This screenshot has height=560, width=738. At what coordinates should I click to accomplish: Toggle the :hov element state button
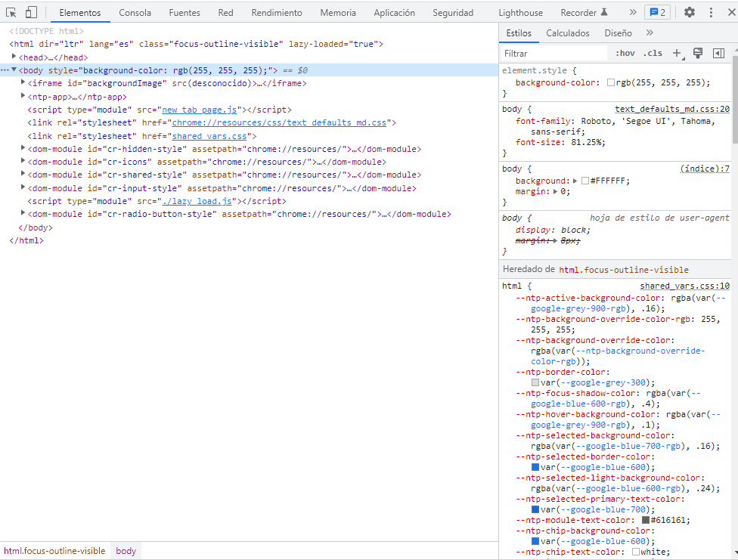click(x=625, y=54)
